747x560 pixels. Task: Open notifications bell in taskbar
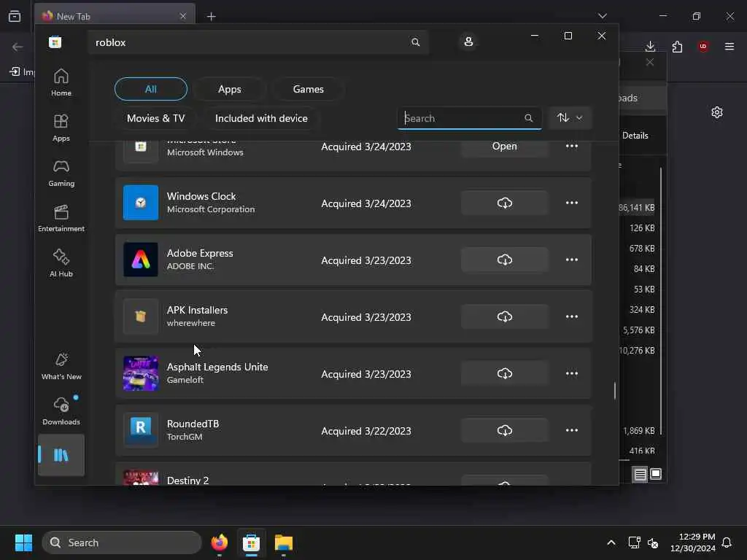(x=727, y=542)
